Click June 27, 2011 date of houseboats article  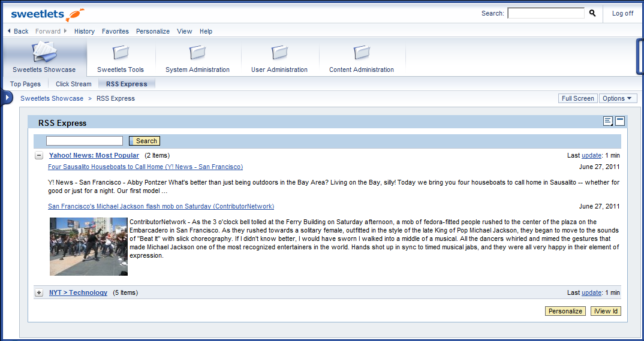pos(599,167)
